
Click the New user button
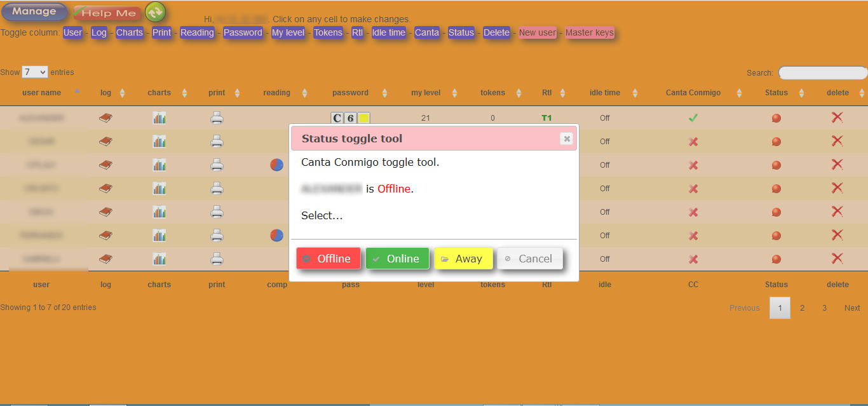tap(538, 32)
